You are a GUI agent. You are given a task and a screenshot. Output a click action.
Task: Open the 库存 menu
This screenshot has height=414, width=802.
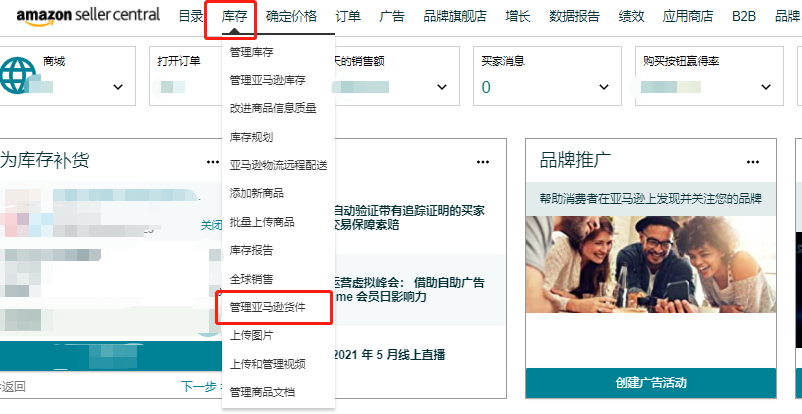[x=234, y=16]
